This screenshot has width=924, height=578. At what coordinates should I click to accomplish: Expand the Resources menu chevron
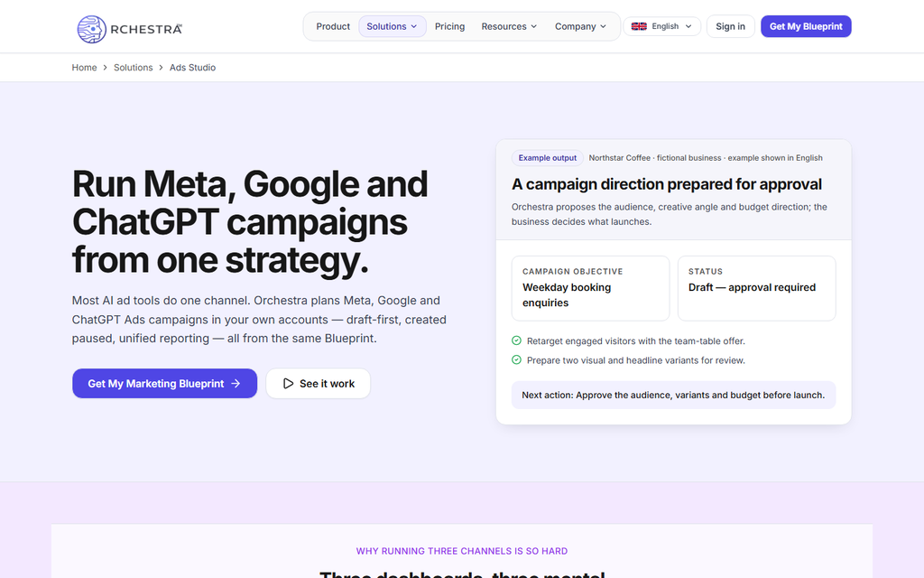[x=534, y=26]
